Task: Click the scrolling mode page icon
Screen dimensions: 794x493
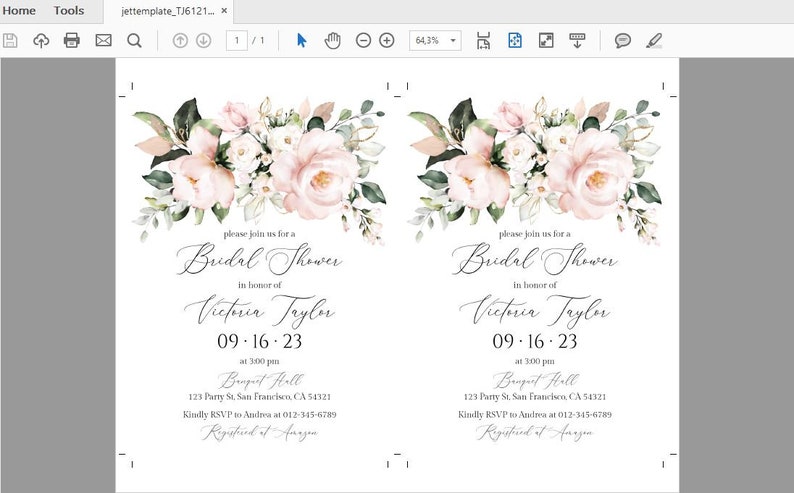Action: tap(484, 40)
